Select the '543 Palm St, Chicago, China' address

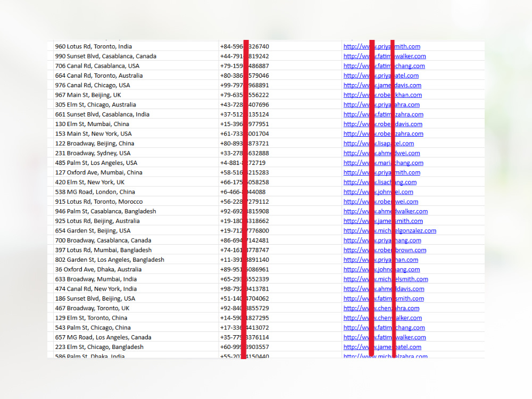(93, 328)
